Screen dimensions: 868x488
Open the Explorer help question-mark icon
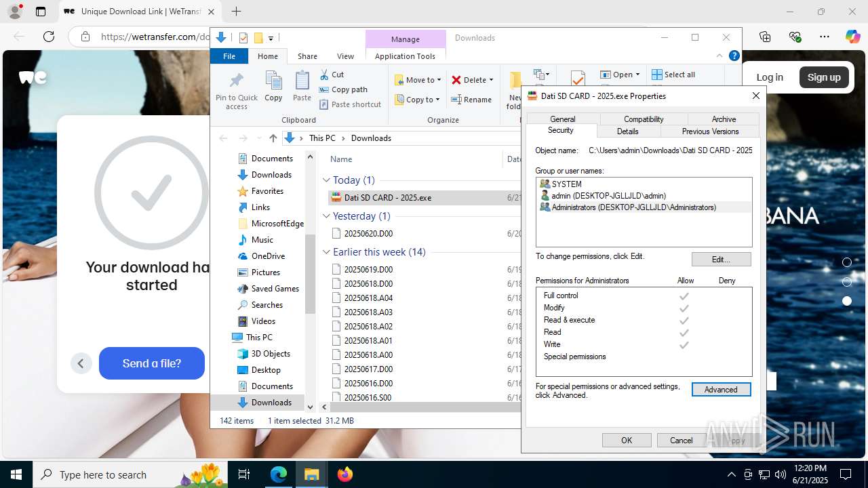click(x=734, y=56)
